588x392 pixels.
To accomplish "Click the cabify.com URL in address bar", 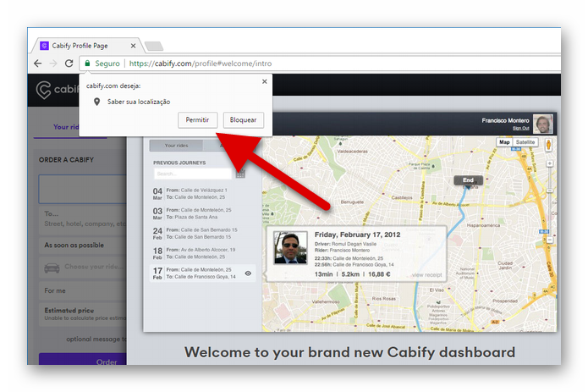I will point(201,63).
